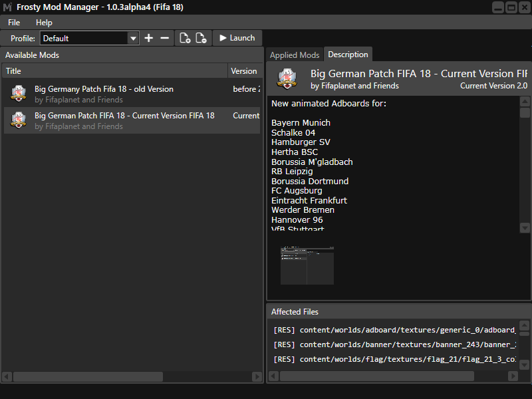Screen dimensions: 532x399
Task: Click 'FC Augsburg' in the description
Action: [297, 191]
